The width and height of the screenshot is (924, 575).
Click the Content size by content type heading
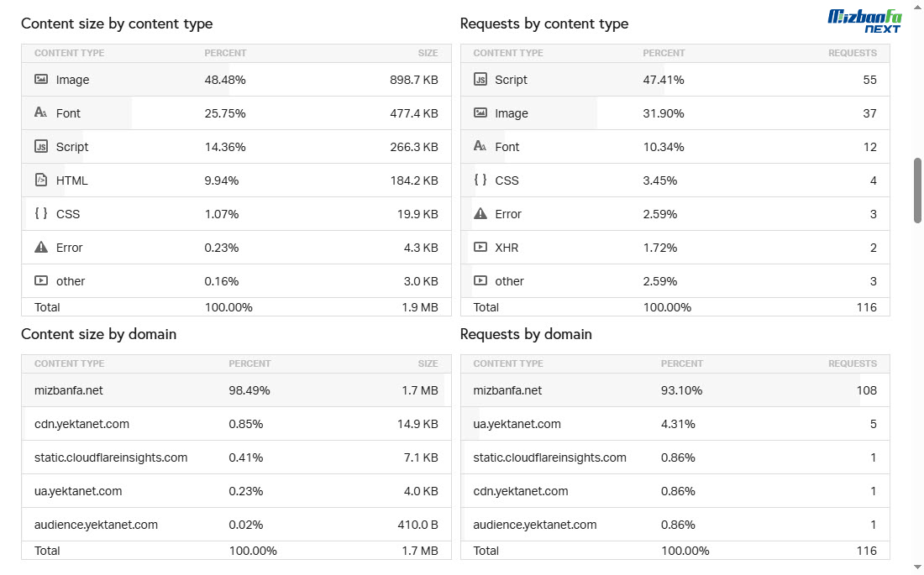tap(117, 24)
